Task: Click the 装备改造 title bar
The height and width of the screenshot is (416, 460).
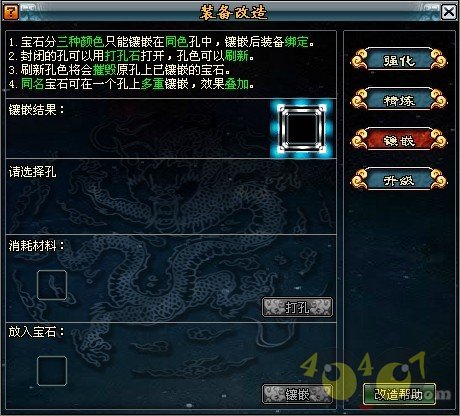Action: pyautogui.click(x=233, y=12)
